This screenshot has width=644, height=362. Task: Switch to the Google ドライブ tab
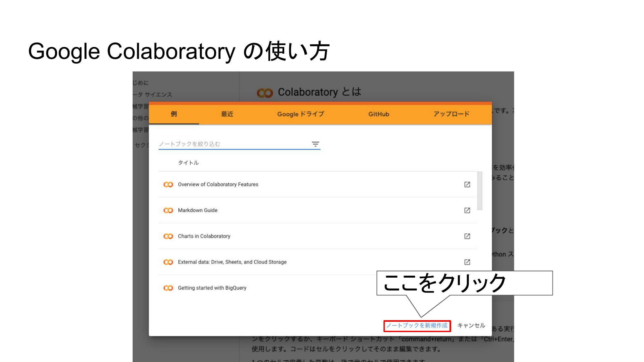point(300,114)
